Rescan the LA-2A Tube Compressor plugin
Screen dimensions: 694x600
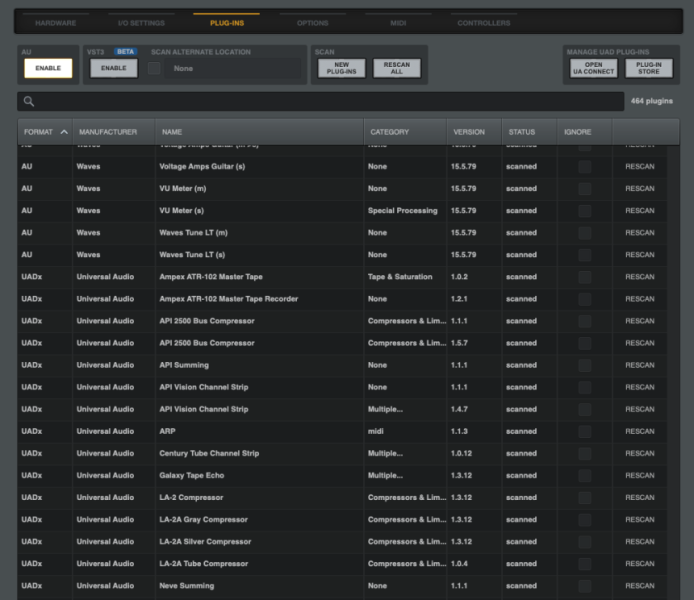tap(640, 564)
